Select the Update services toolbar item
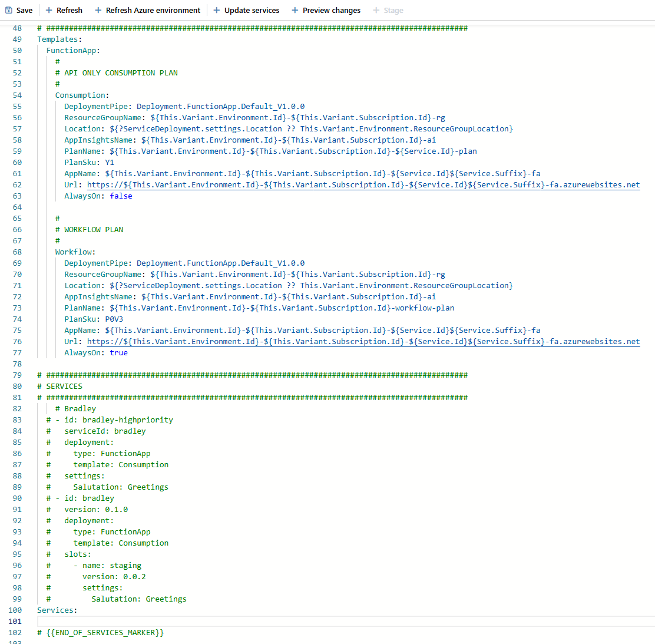The image size is (655, 644). [252, 10]
